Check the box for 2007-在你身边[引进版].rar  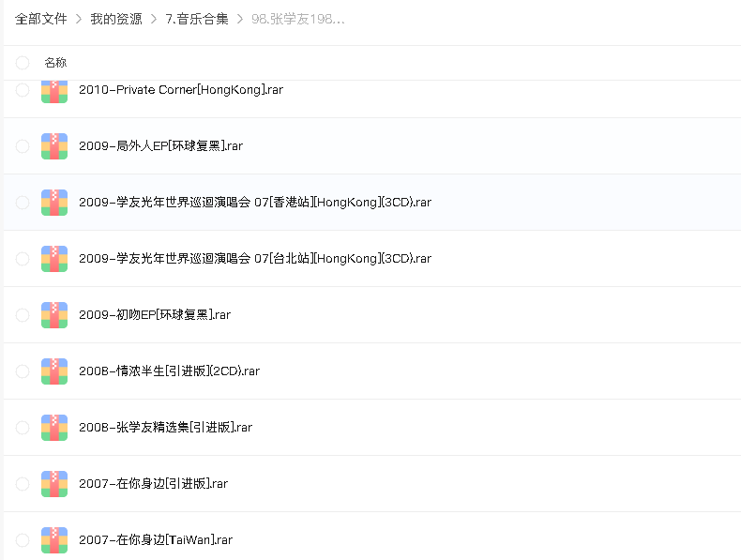pyautogui.click(x=23, y=483)
